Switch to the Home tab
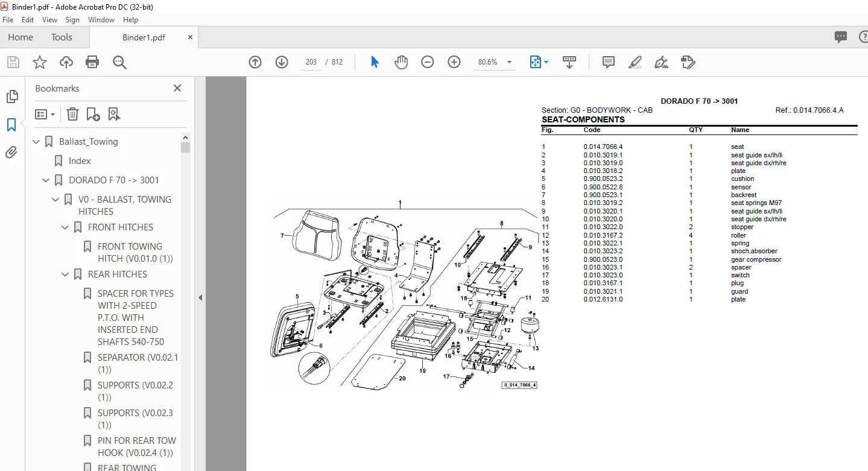The height and width of the screenshot is (471, 868). point(21,37)
